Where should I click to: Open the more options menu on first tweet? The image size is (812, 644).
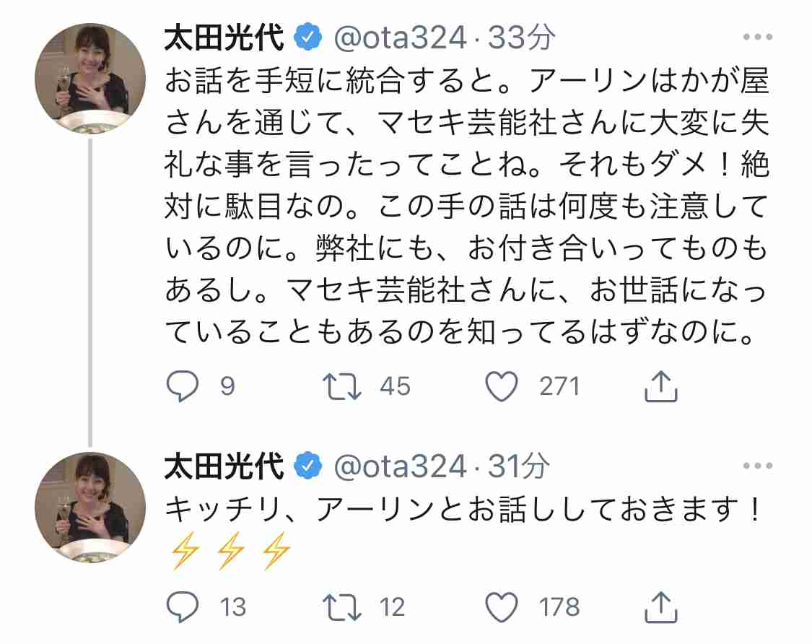point(758,37)
